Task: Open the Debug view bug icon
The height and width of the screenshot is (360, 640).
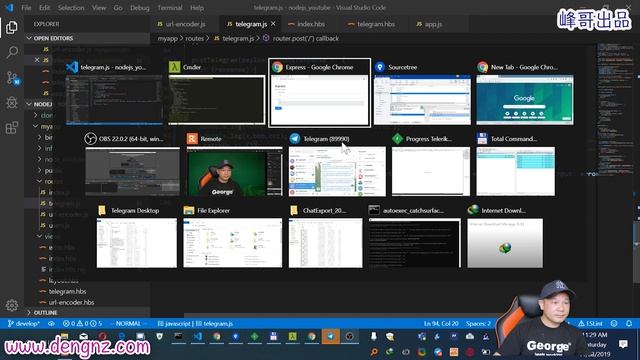Action: [x=12, y=102]
